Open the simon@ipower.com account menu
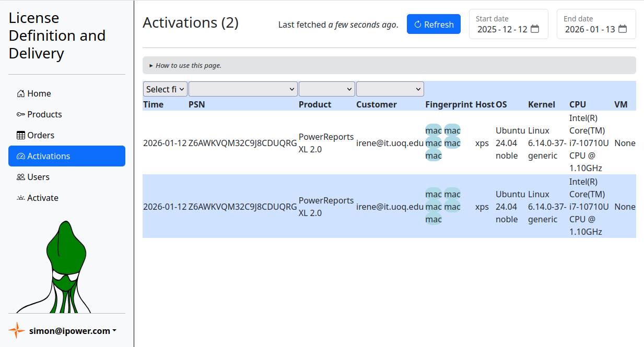The width and height of the screenshot is (644, 347). coord(72,331)
